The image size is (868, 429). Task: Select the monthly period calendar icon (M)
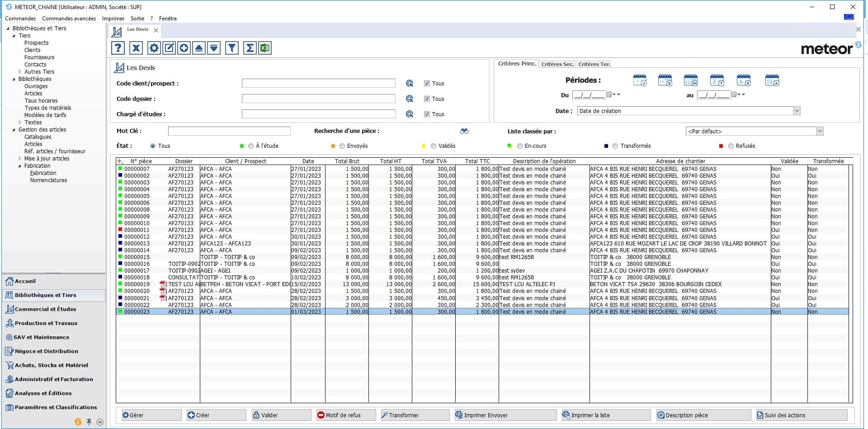tap(691, 80)
